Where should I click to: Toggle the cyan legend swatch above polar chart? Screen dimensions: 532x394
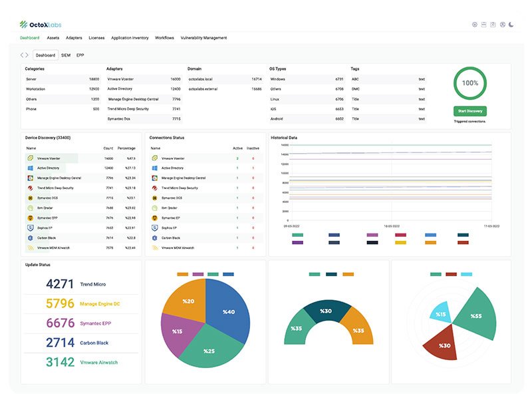click(x=467, y=274)
